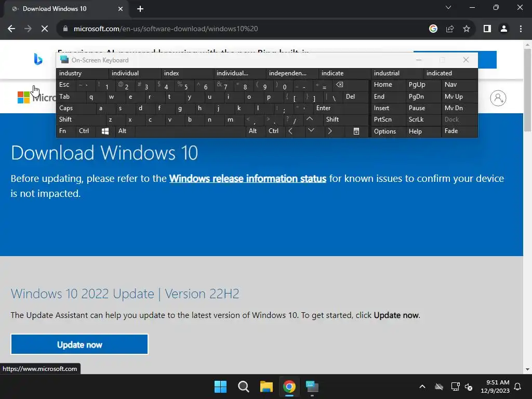Tap the down arrow key
Viewport: 532px width, 399px height.
[311, 130]
